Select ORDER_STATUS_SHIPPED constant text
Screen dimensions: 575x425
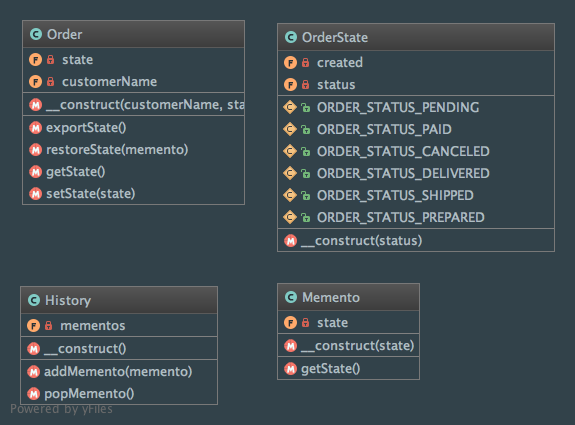point(395,195)
